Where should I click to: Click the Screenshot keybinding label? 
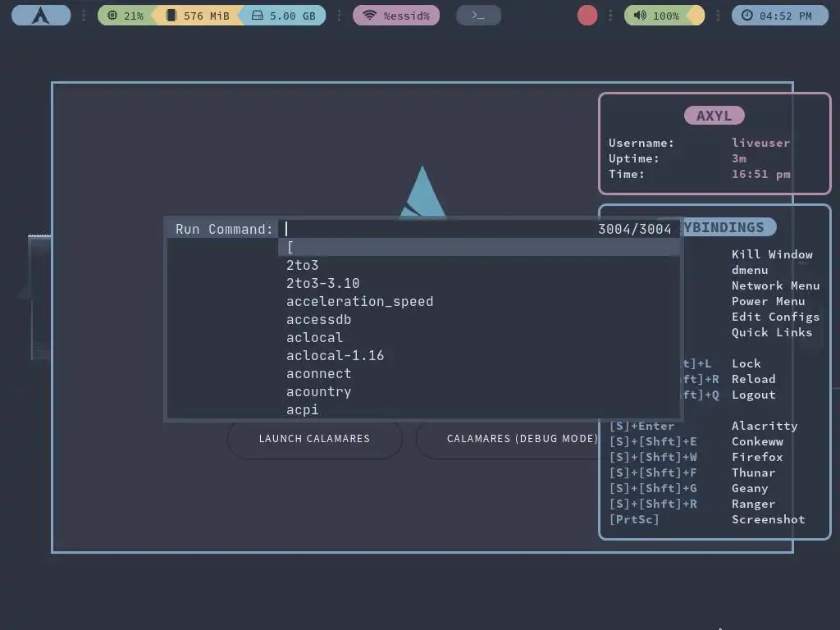(768, 519)
